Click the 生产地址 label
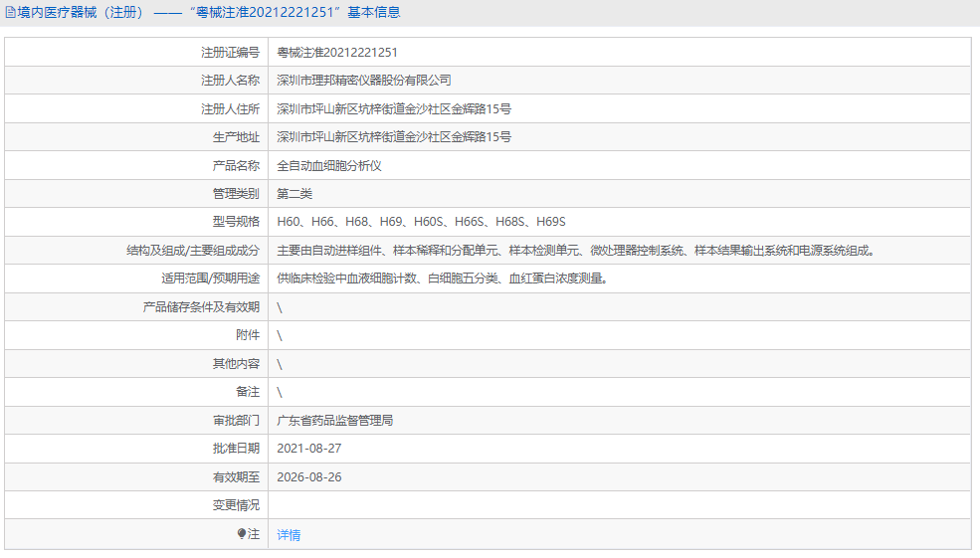Screen dimensions: 980x558 pos(236,137)
